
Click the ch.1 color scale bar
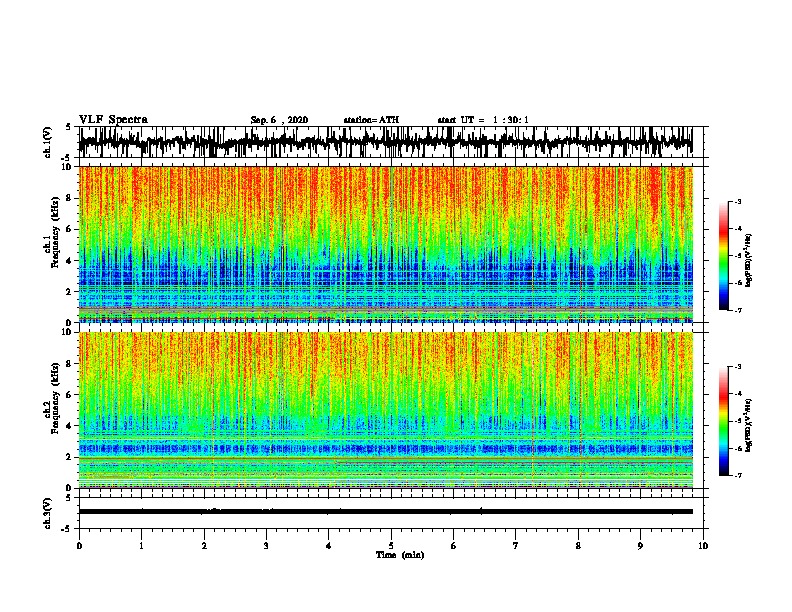[x=723, y=256]
